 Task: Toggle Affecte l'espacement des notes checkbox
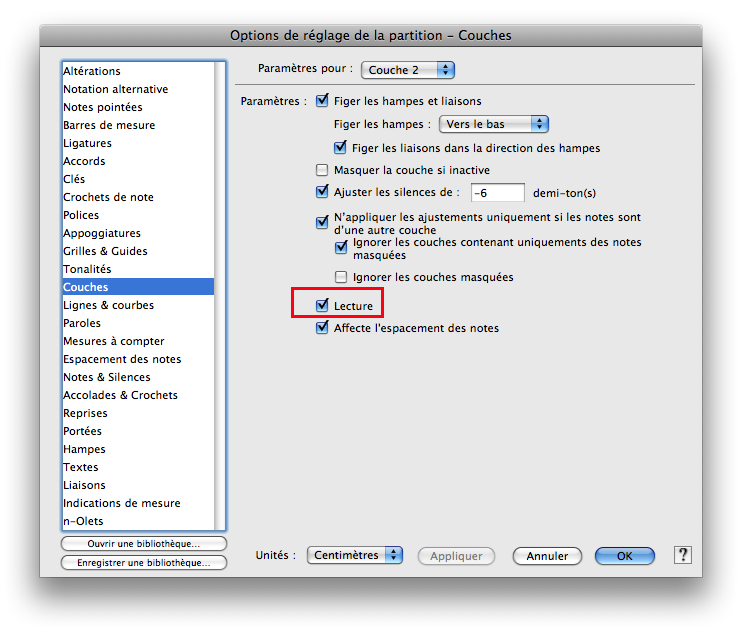[x=322, y=328]
